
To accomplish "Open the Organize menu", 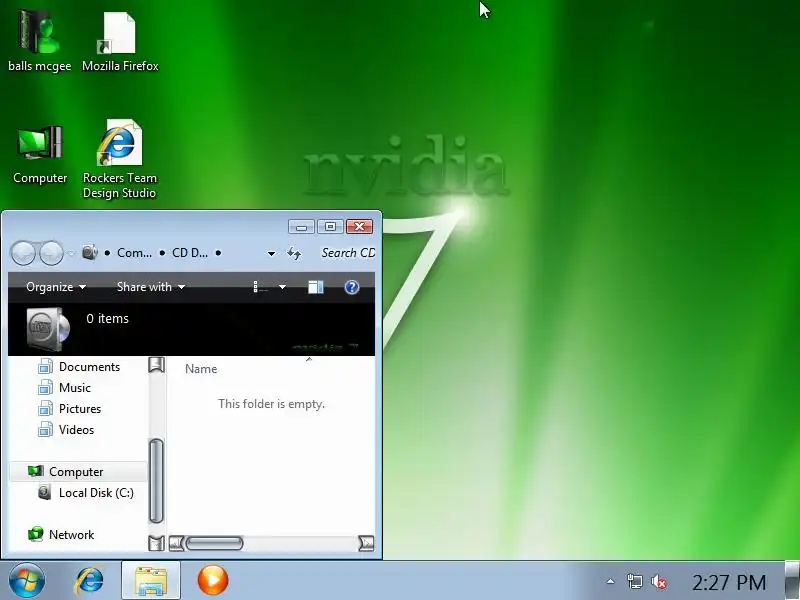I will [x=56, y=287].
